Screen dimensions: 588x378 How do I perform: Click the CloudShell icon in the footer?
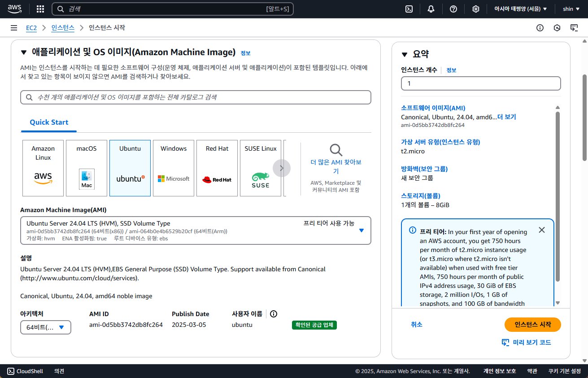(11, 371)
